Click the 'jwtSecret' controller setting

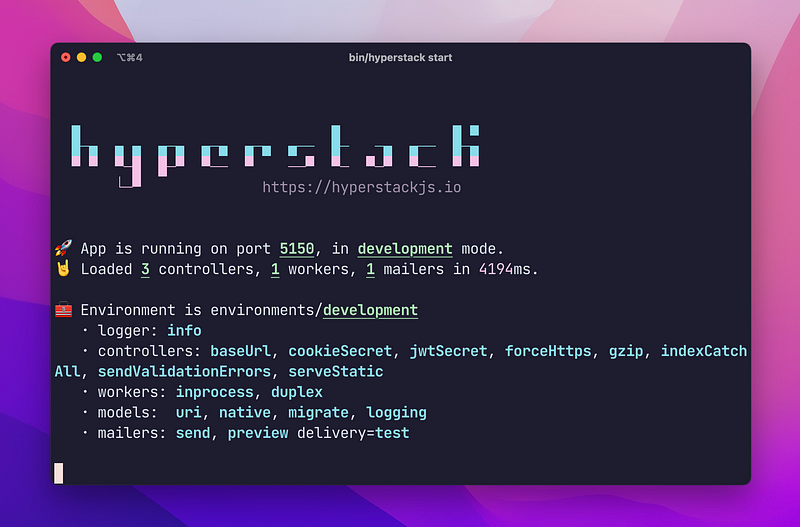click(448, 352)
